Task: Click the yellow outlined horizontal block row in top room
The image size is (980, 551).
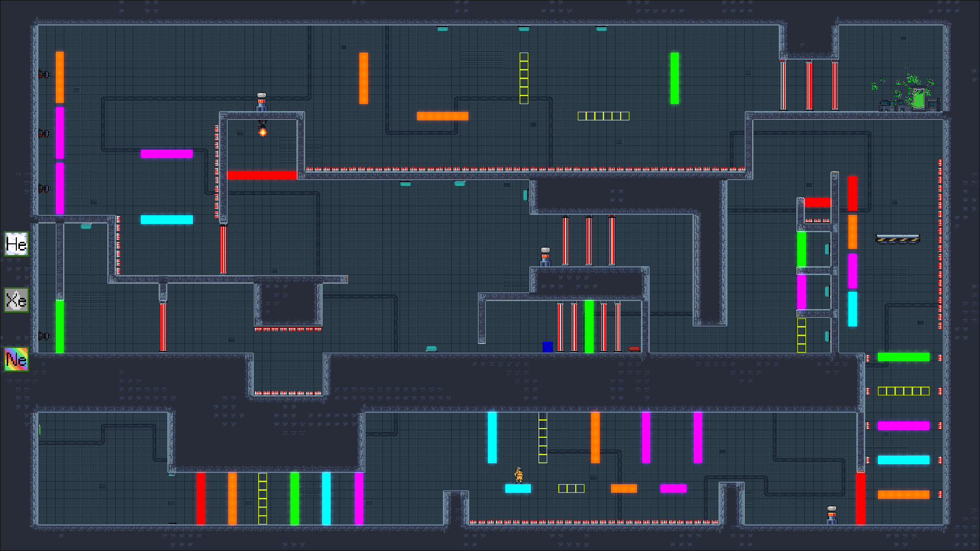Action: tap(603, 116)
